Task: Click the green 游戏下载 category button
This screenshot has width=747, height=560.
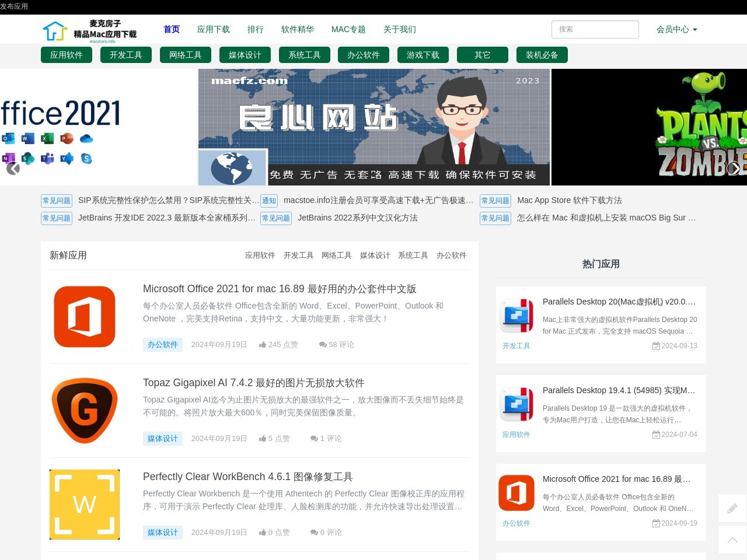Action: coord(423,55)
